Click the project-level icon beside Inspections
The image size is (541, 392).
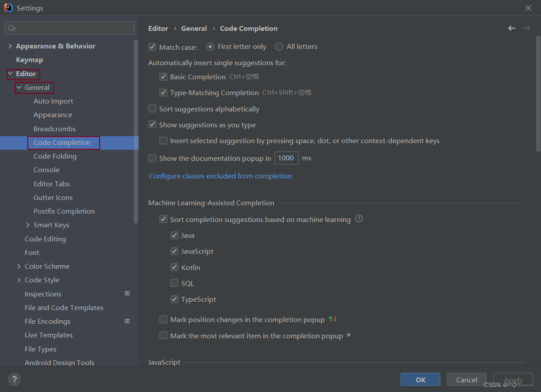click(127, 293)
